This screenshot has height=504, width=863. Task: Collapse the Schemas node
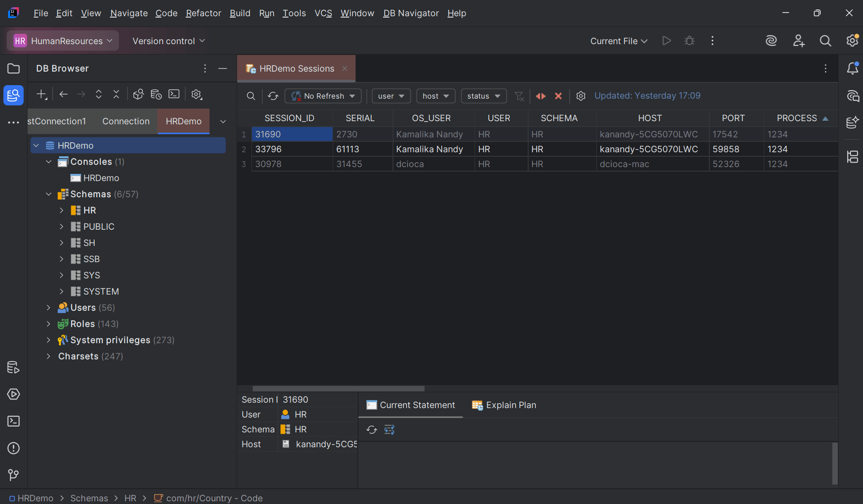click(x=48, y=194)
